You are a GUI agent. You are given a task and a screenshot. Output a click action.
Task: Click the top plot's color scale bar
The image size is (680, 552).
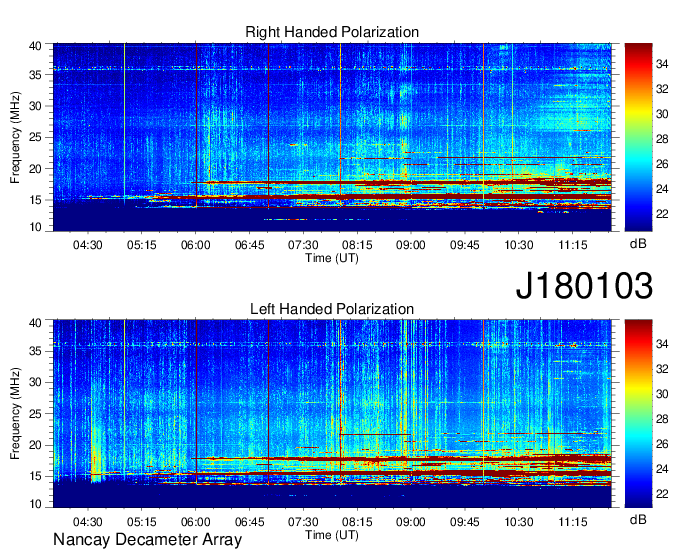(x=638, y=137)
